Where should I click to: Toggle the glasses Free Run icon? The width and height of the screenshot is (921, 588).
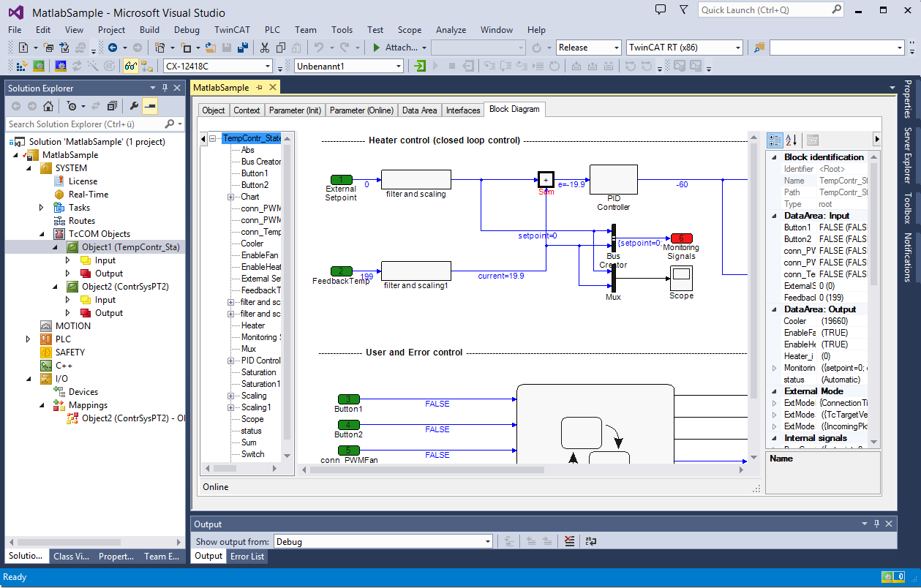click(x=130, y=66)
